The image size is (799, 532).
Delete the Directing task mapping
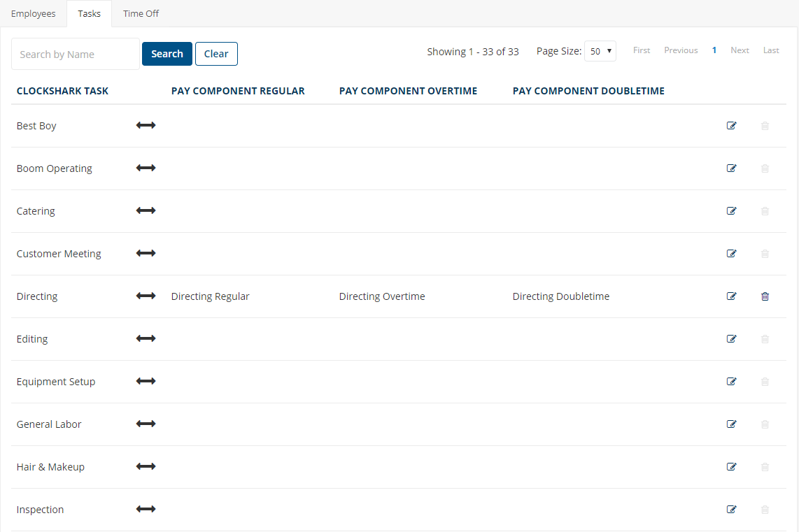(765, 296)
